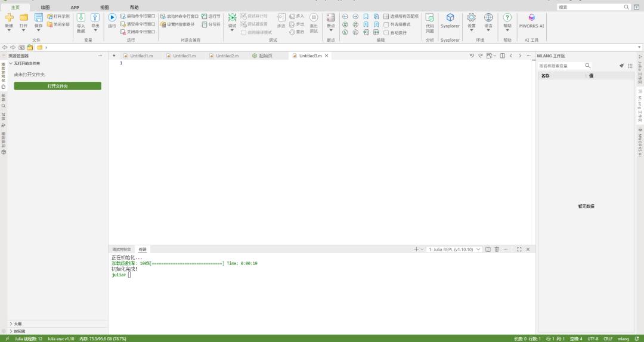The height and width of the screenshot is (342, 644).
Task: Click 关闭命令行窗口
Action: pos(138,32)
